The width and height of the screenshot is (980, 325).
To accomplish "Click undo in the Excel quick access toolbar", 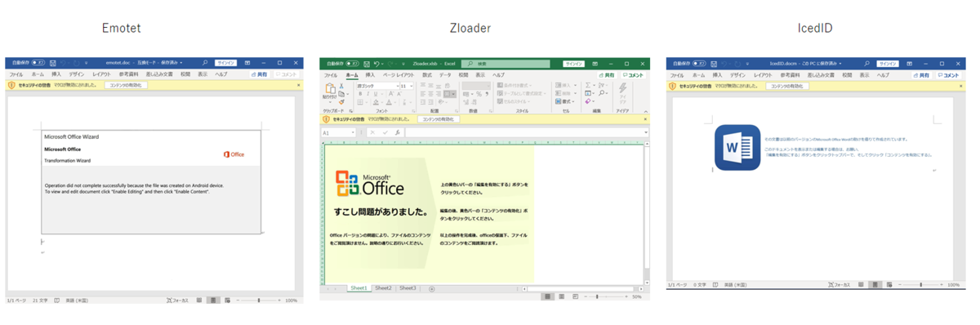I will (x=376, y=63).
